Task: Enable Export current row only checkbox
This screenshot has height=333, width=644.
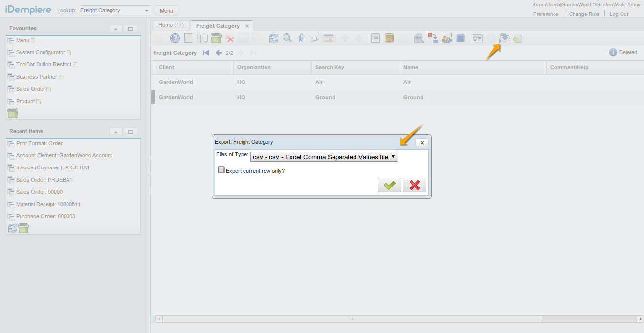Action: click(221, 170)
